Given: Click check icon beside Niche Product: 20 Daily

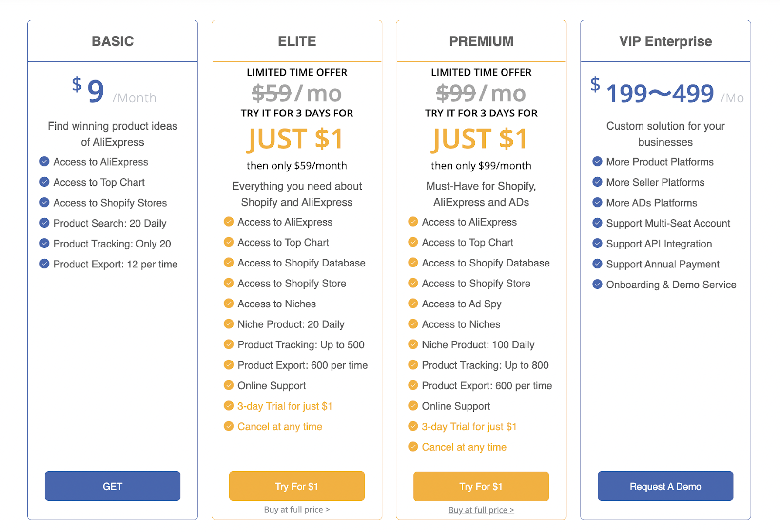Looking at the screenshot, I should (x=229, y=324).
